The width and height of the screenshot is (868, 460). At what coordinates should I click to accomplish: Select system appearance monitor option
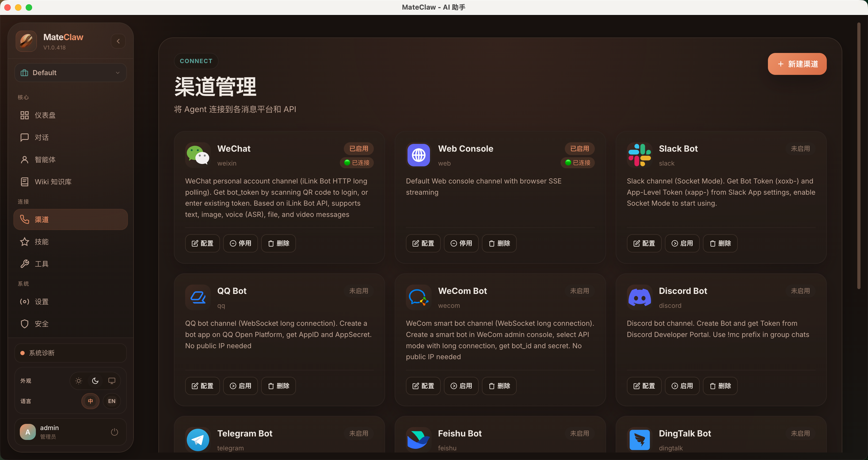pyautogui.click(x=112, y=381)
